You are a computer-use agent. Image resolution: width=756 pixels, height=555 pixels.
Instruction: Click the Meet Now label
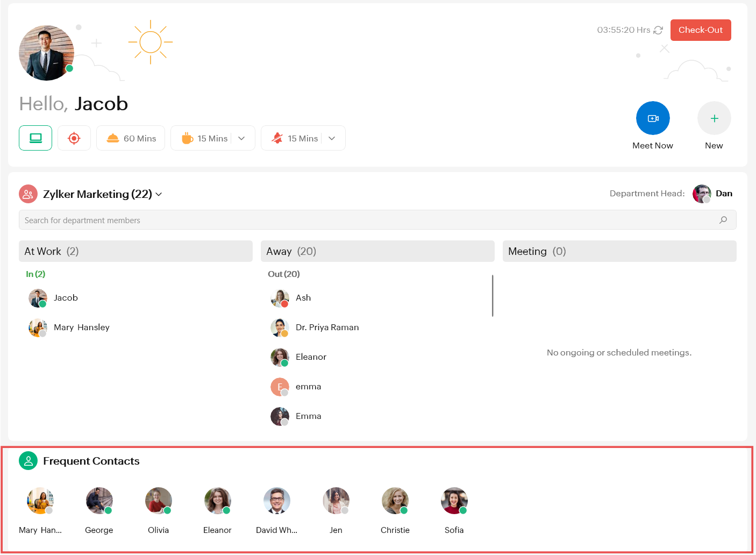(x=653, y=146)
